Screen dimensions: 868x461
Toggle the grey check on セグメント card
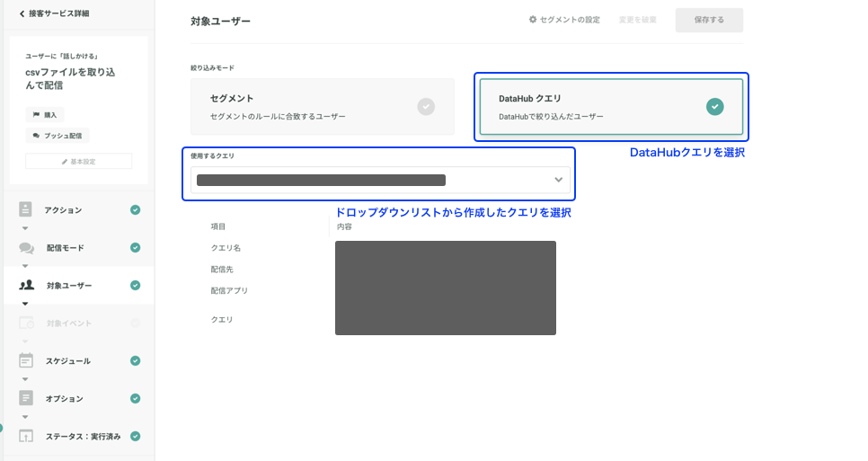426,106
